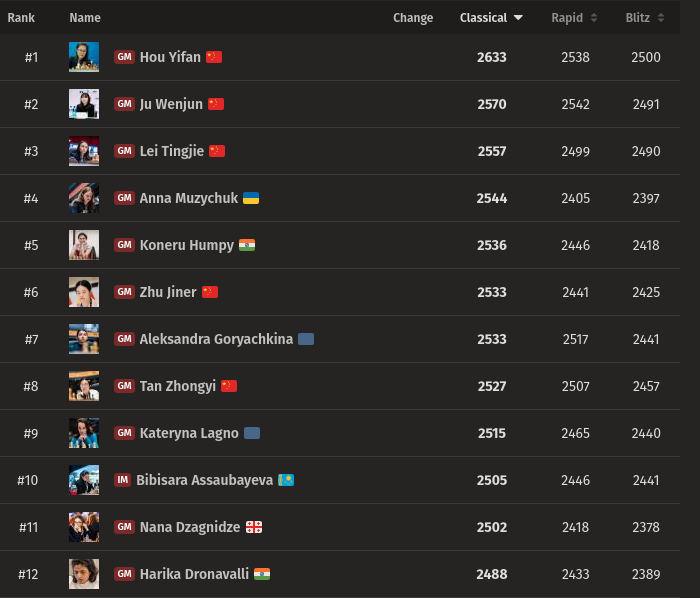Viewport: 700px width, 598px height.
Task: Click Kazakhstan flag beside Bibisara Assaubayeva
Action: 286,480
